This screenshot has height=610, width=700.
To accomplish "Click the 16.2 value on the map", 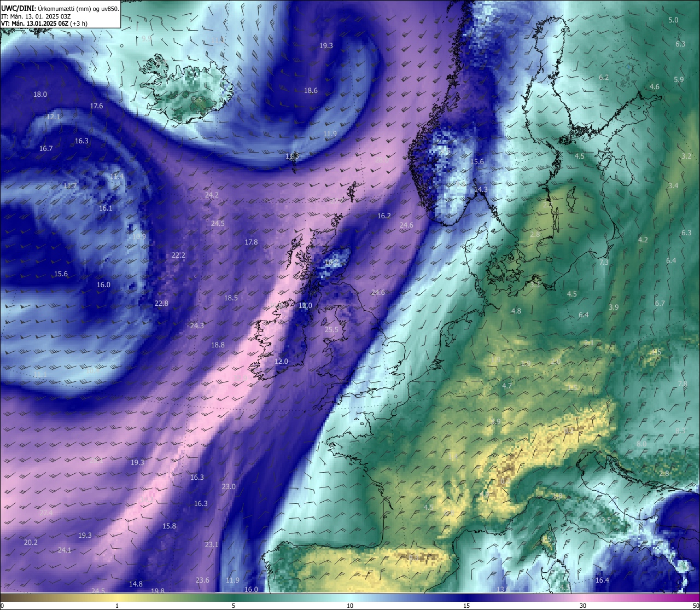I will click(x=384, y=216).
